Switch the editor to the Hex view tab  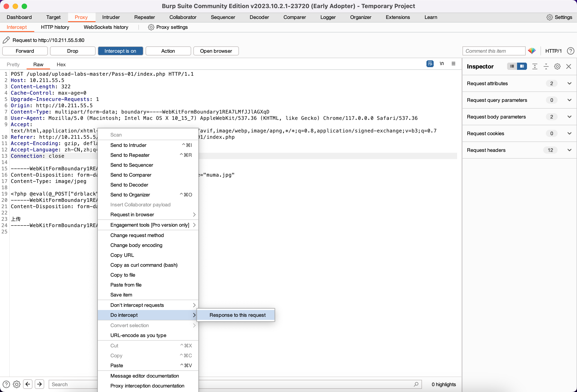pos(61,64)
